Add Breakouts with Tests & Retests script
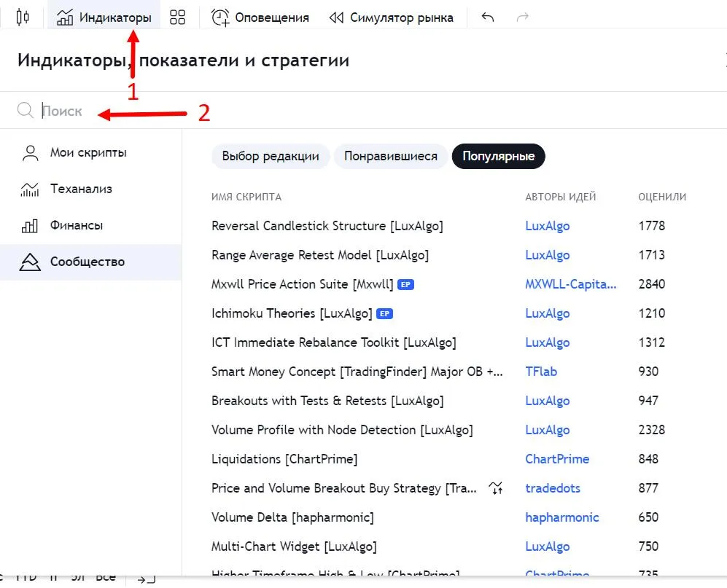Viewport: 727px width, 588px height. pos(327,401)
